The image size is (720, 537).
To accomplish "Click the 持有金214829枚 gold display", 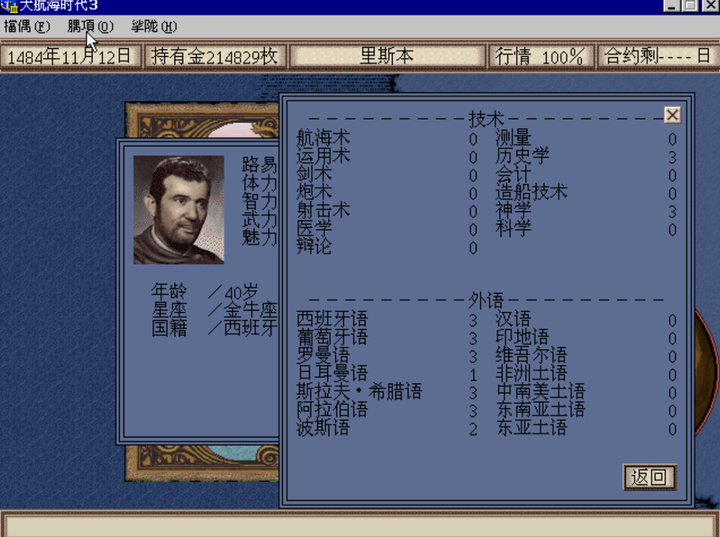I will pos(215,57).
